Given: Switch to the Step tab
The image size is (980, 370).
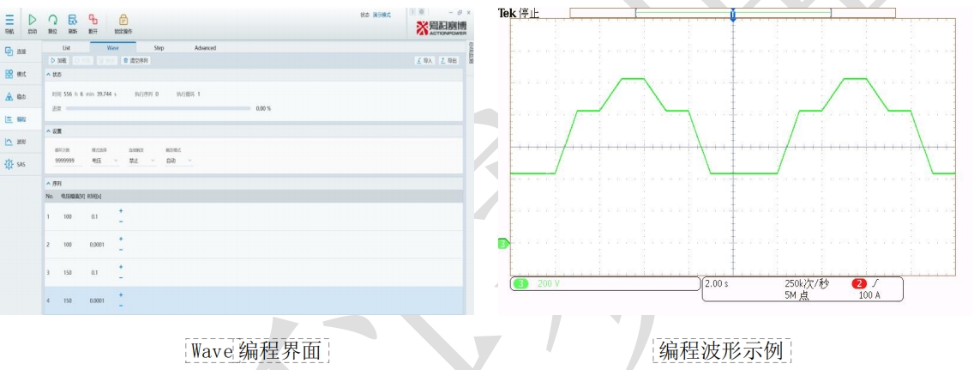Looking at the screenshot, I should 159,47.
